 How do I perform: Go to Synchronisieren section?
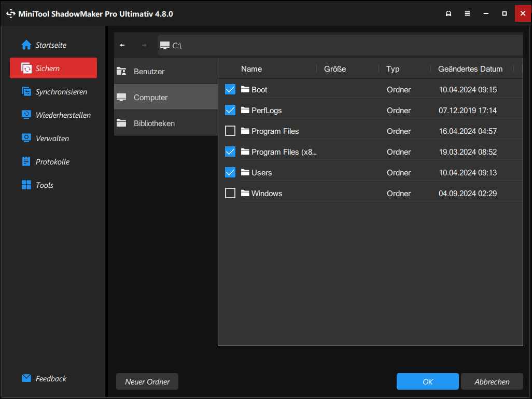point(53,92)
